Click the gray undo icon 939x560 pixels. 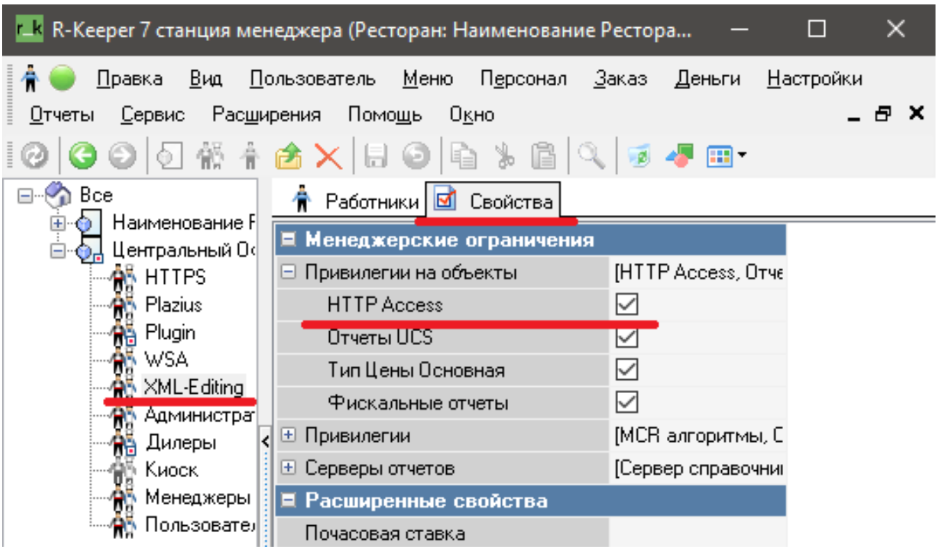point(416,156)
